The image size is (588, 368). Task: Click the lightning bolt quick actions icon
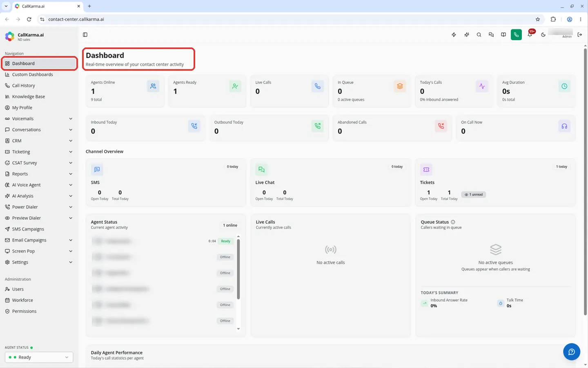[454, 35]
